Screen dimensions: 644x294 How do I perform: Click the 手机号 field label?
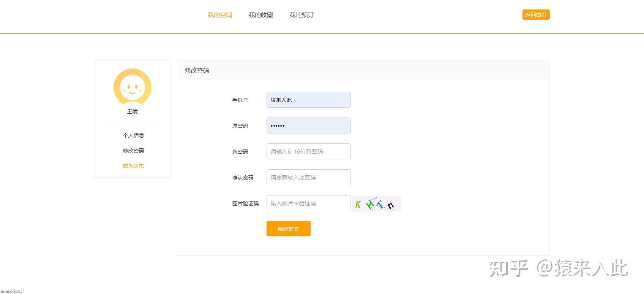[x=240, y=100]
